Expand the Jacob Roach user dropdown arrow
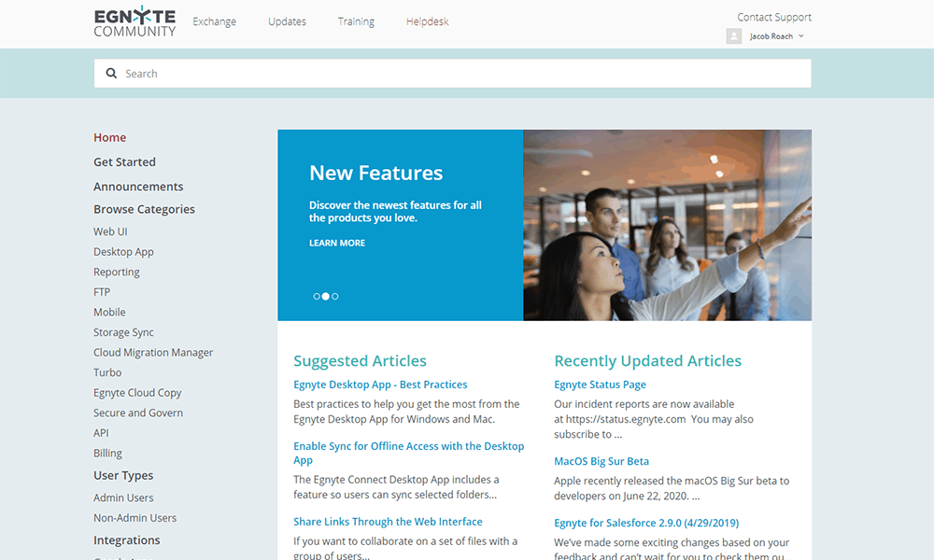The image size is (934, 560). [801, 36]
